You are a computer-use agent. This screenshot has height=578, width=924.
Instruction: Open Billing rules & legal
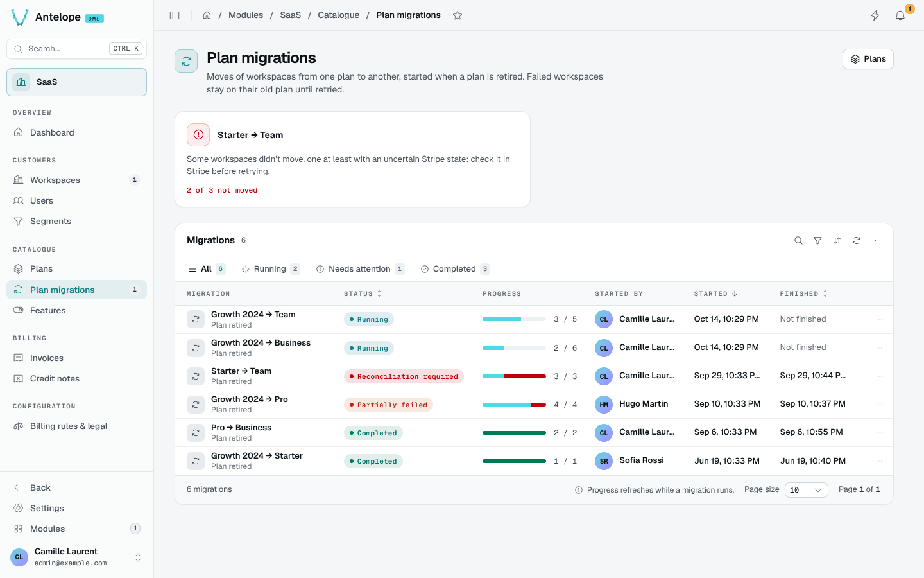click(x=77, y=426)
